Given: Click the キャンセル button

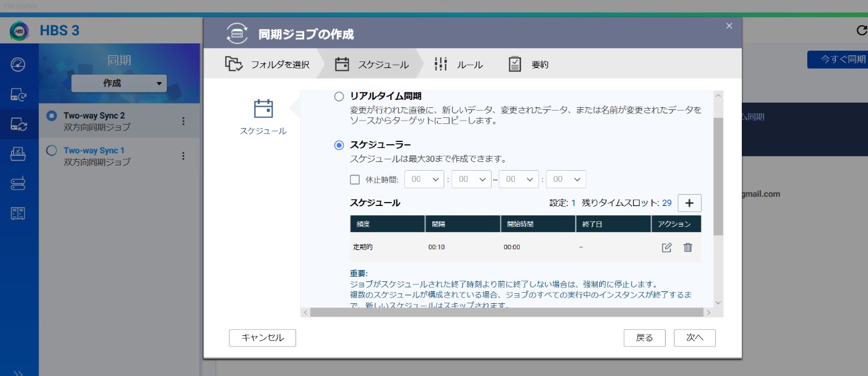Looking at the screenshot, I should [262, 338].
